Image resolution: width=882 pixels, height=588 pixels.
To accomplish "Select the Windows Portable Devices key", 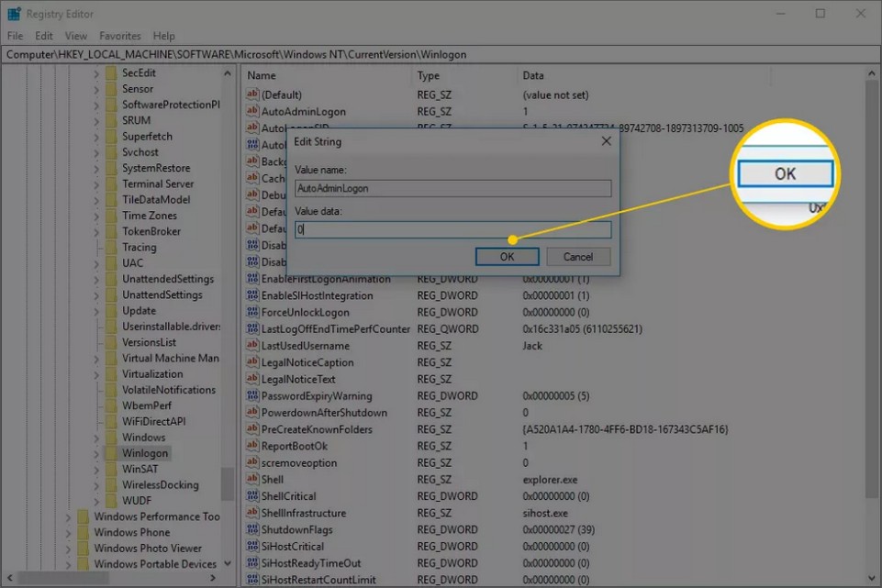I will tap(155, 564).
